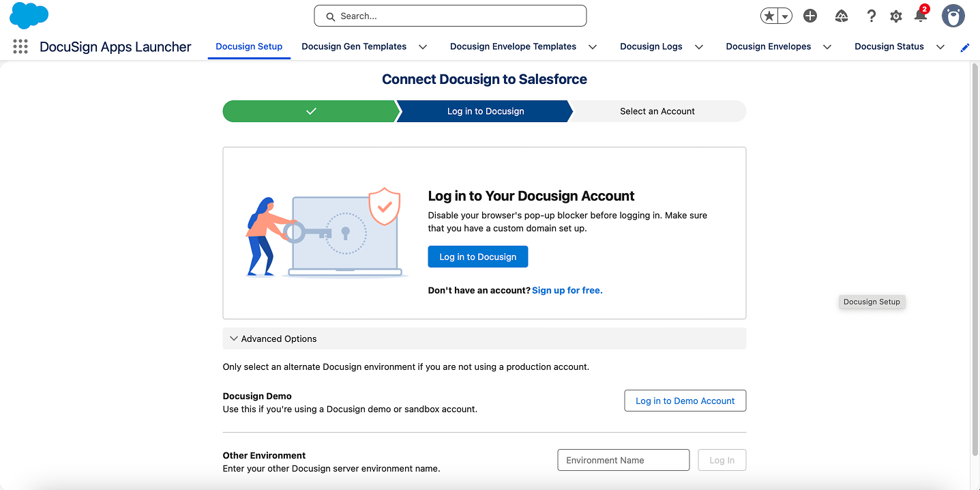Select the Docusign Setup tab
This screenshot has height=490, width=980.
249,46
